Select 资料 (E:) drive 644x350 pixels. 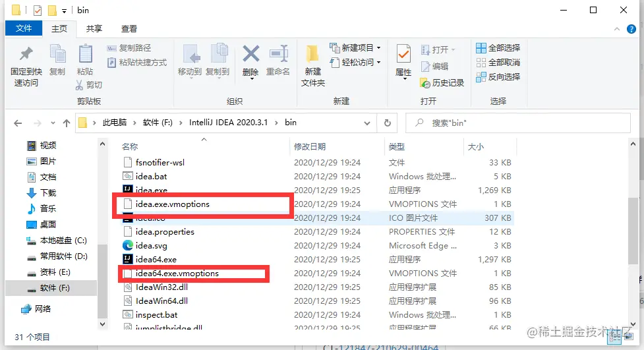pos(49,272)
